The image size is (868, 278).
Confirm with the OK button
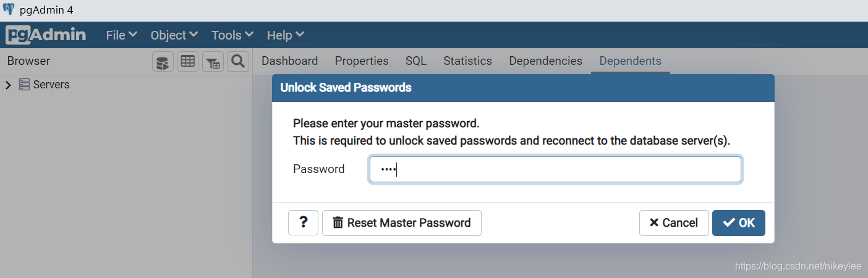coord(739,222)
